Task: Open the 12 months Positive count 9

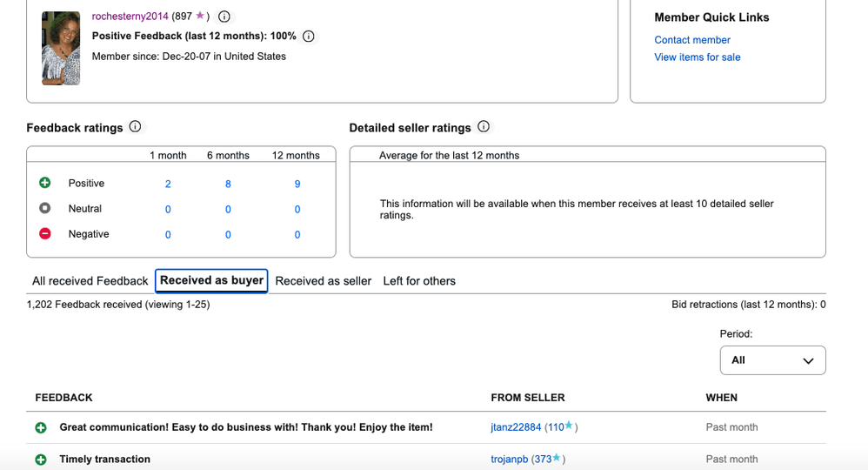Action: (297, 184)
